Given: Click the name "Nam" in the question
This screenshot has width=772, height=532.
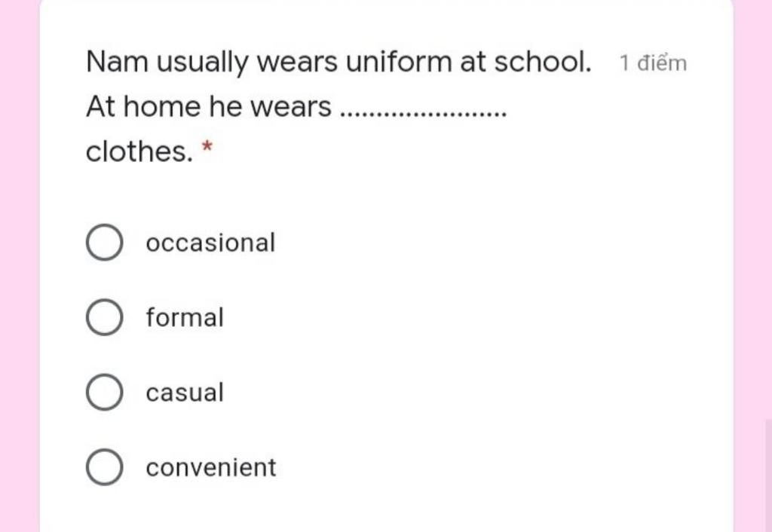Looking at the screenshot, I should 117,63.
